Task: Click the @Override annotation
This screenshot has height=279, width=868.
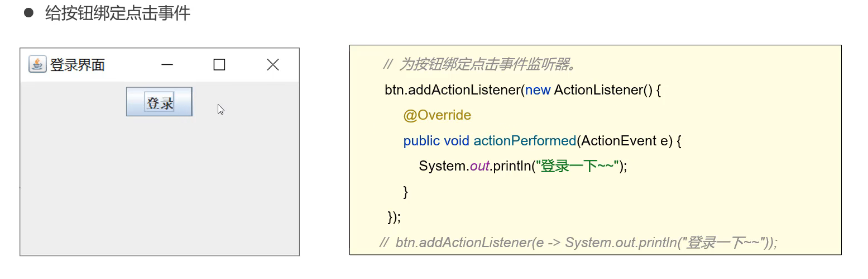Action: pyautogui.click(x=437, y=116)
